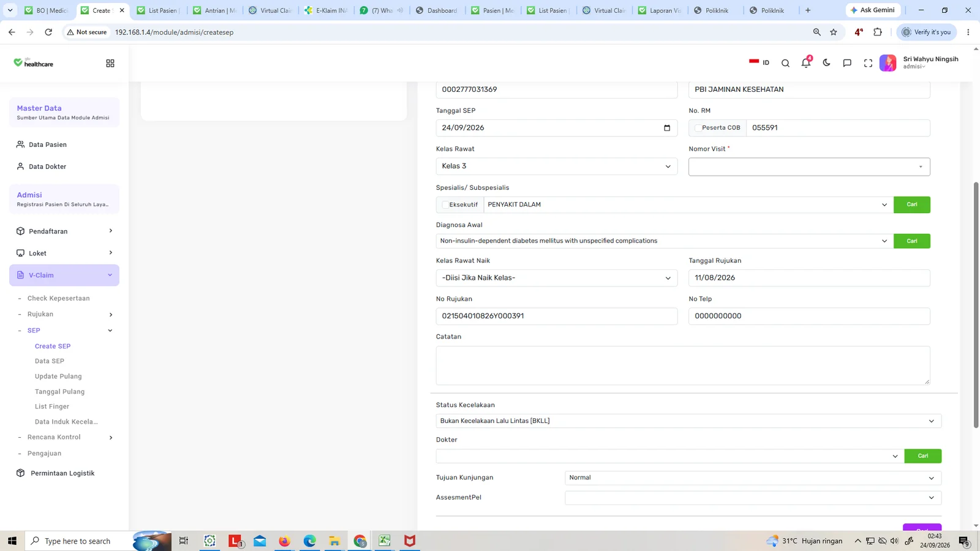Open the notifications bell icon
The width and height of the screenshot is (980, 551).
click(806, 62)
